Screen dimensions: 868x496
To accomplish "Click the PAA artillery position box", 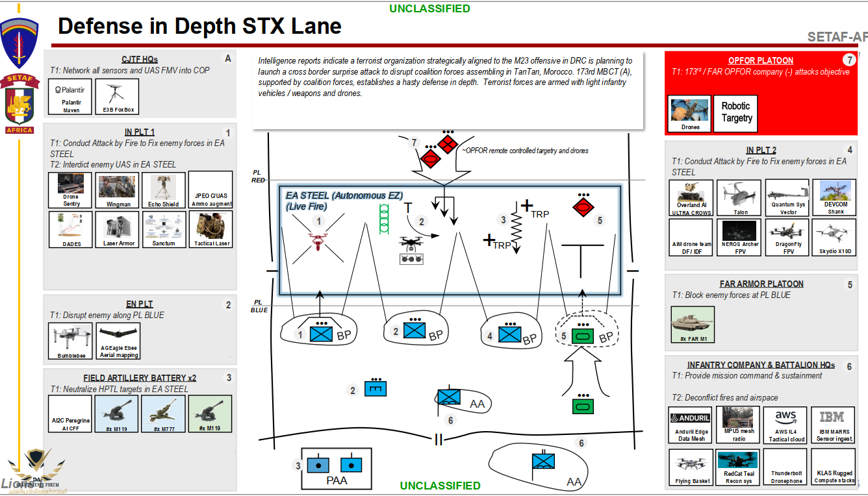I will coord(335,468).
